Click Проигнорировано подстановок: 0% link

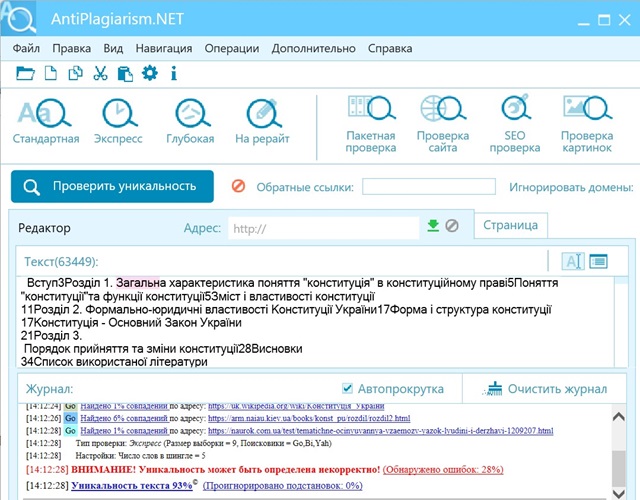point(282,486)
